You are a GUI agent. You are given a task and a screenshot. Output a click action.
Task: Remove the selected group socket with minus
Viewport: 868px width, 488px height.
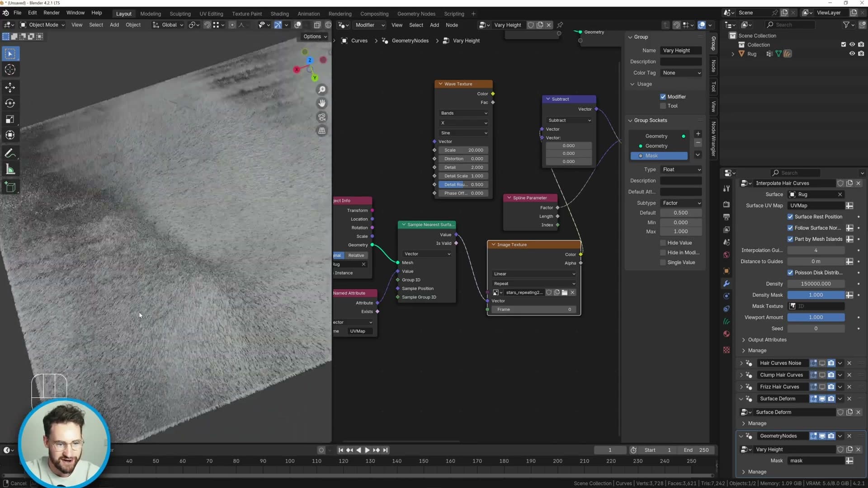pos(698,143)
